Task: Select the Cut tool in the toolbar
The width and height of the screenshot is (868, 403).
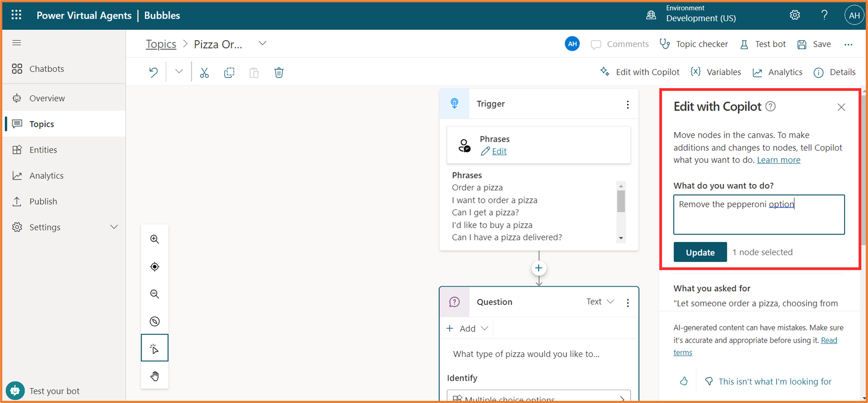Action: point(204,72)
